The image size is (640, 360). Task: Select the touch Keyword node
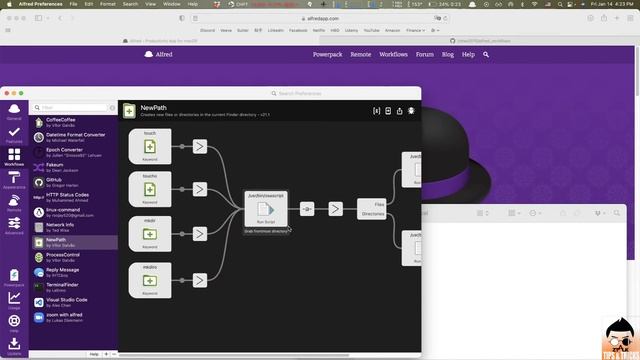click(150, 147)
